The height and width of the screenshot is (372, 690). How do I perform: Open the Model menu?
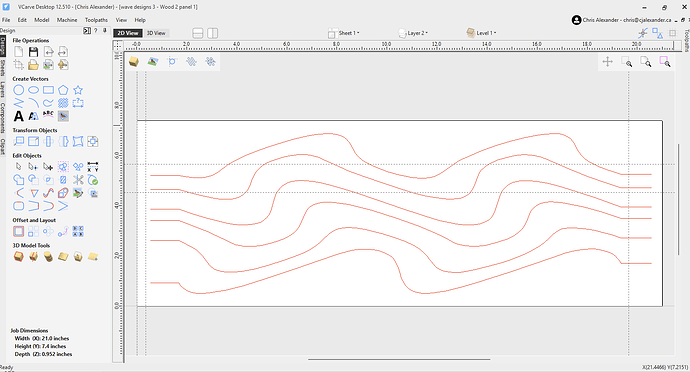[x=42, y=20]
